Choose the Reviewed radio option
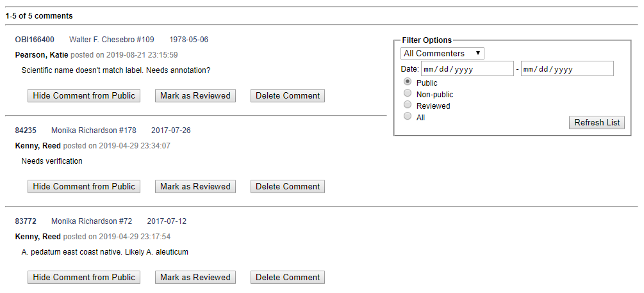644x293 pixels. point(408,104)
